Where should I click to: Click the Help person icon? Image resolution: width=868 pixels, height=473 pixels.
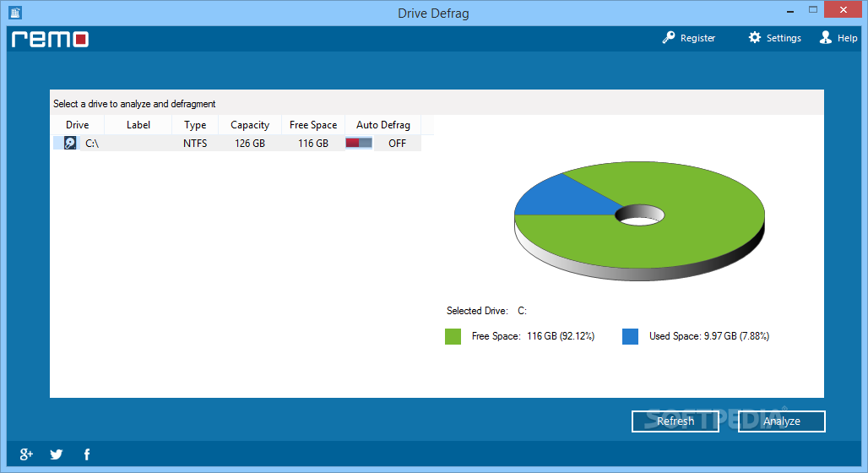[826, 37]
